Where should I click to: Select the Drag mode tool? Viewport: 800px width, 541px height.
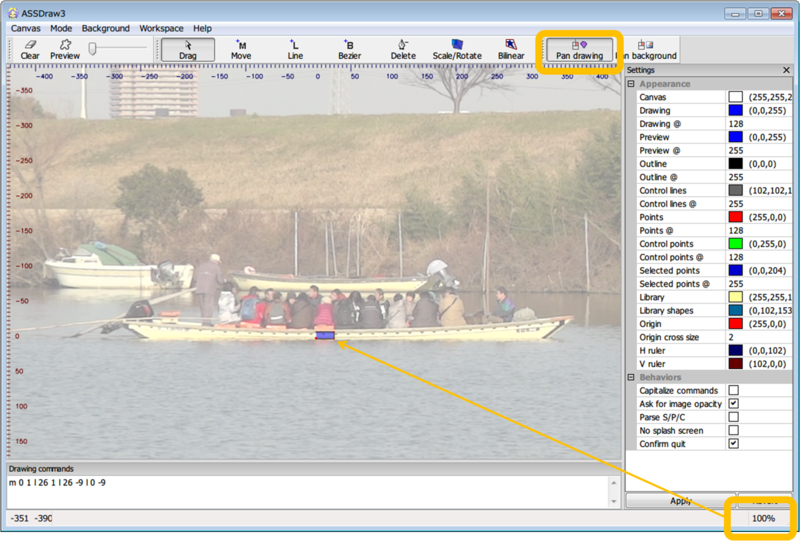click(188, 50)
